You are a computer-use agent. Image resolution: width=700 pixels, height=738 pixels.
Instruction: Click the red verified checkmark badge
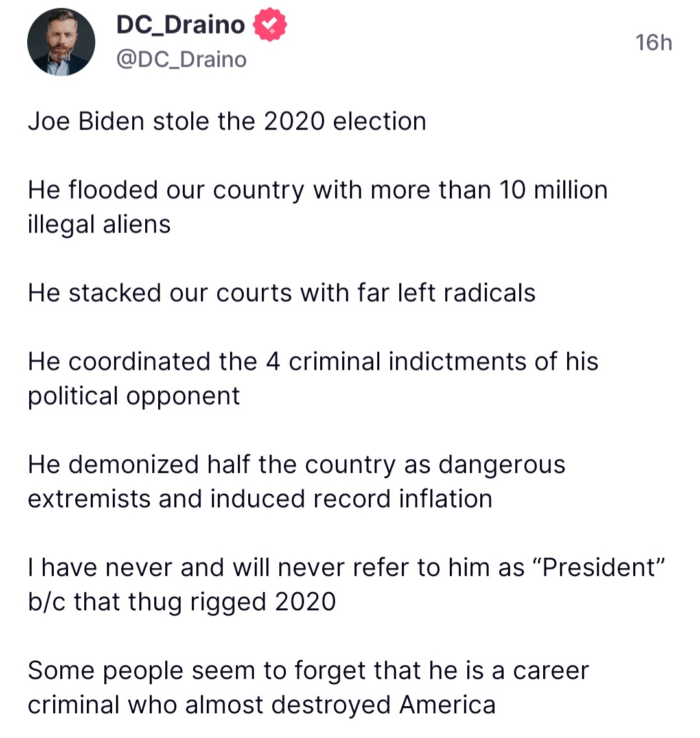point(270,25)
